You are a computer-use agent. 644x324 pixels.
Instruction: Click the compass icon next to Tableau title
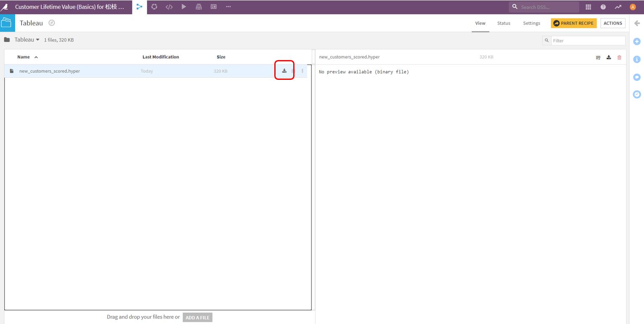(x=52, y=23)
